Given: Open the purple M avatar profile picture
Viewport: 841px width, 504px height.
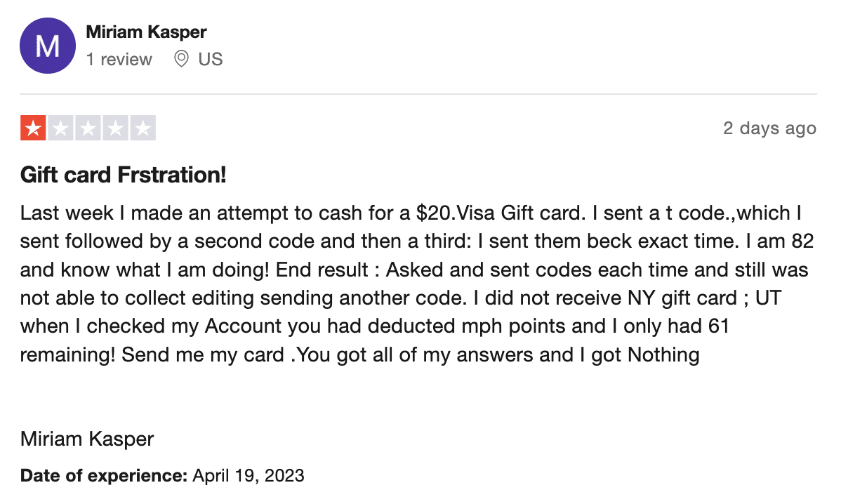Looking at the screenshot, I should point(48,46).
